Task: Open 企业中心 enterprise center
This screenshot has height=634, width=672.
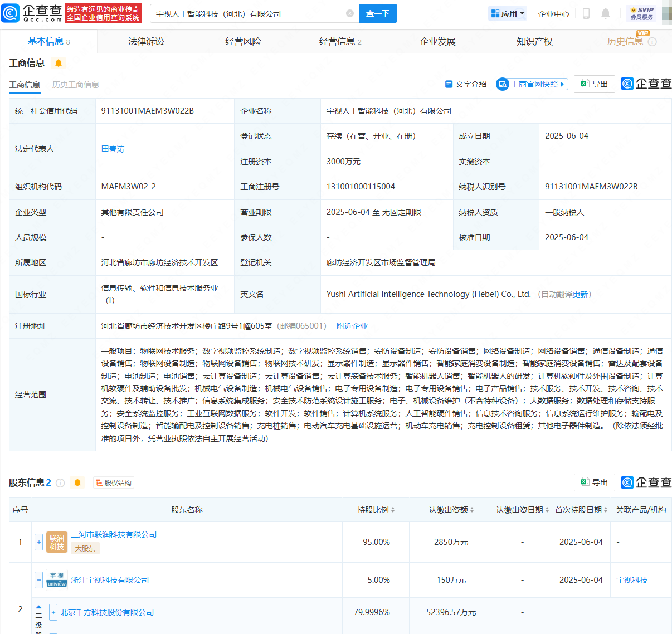Action: pyautogui.click(x=554, y=14)
